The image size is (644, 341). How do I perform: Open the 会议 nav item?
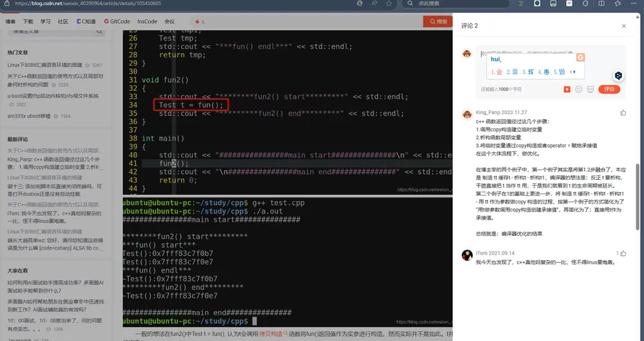pos(169,21)
